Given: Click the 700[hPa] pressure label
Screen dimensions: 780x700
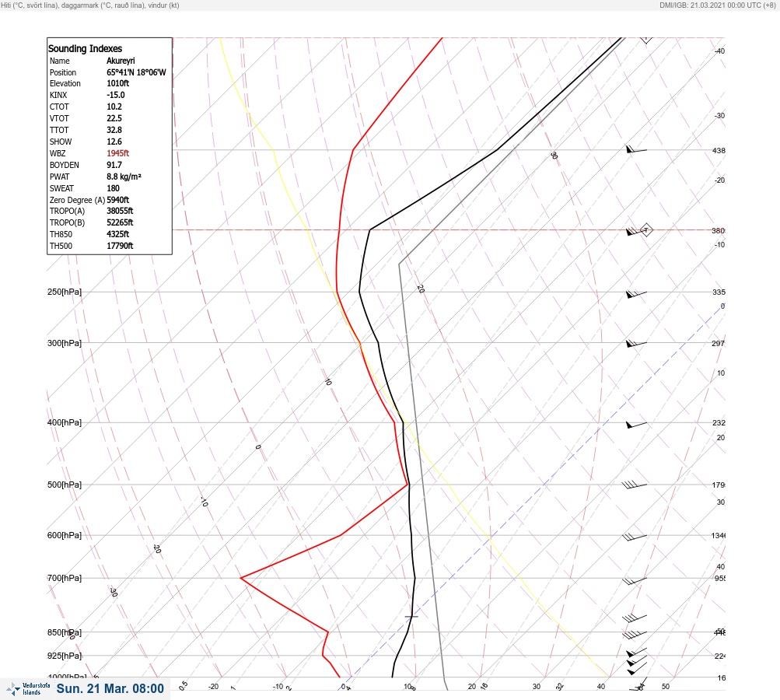Looking at the screenshot, I should (65, 578).
